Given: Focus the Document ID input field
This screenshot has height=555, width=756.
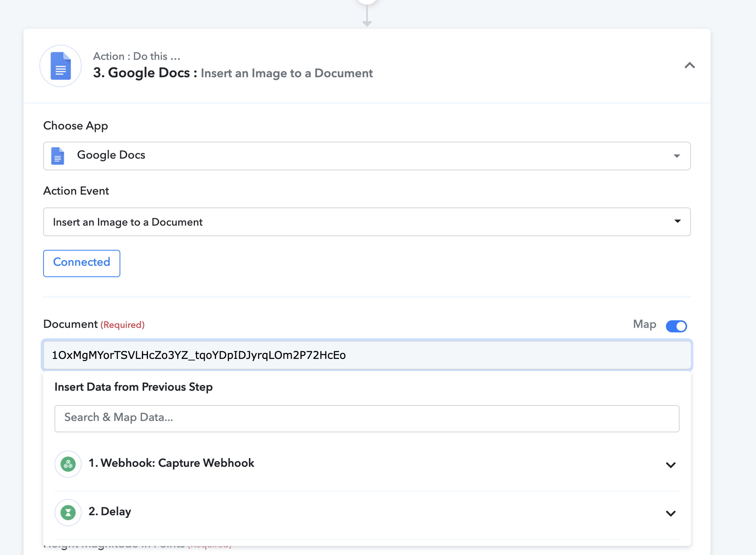Looking at the screenshot, I should (367, 355).
